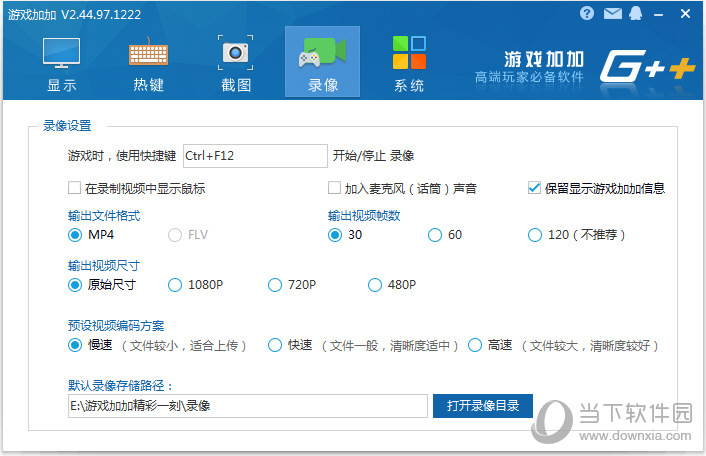Select MP4 output format
The height and width of the screenshot is (456, 706).
click(75, 235)
